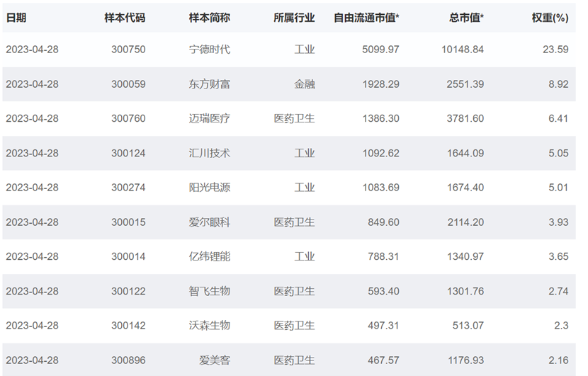The width and height of the screenshot is (588, 376).
Task: Select stock code 300750
Action: click(128, 50)
